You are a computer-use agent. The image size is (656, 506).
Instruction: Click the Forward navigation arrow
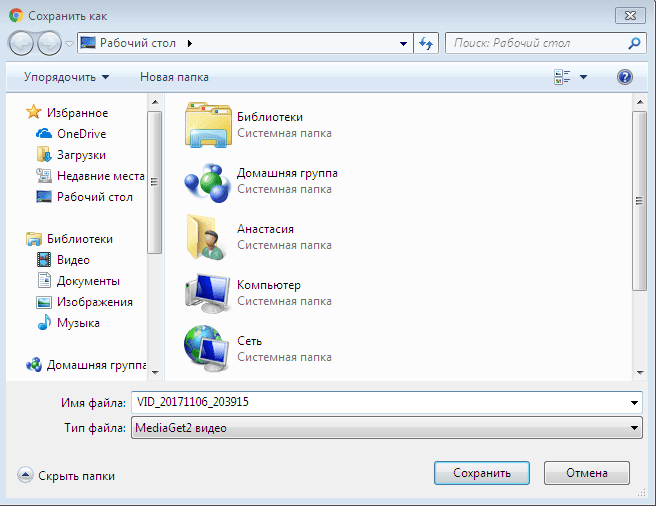[49, 43]
